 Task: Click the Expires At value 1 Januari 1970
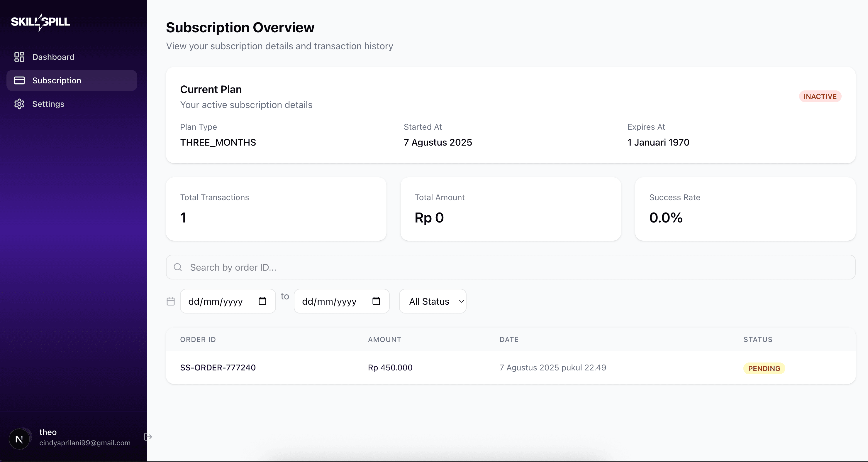(658, 142)
